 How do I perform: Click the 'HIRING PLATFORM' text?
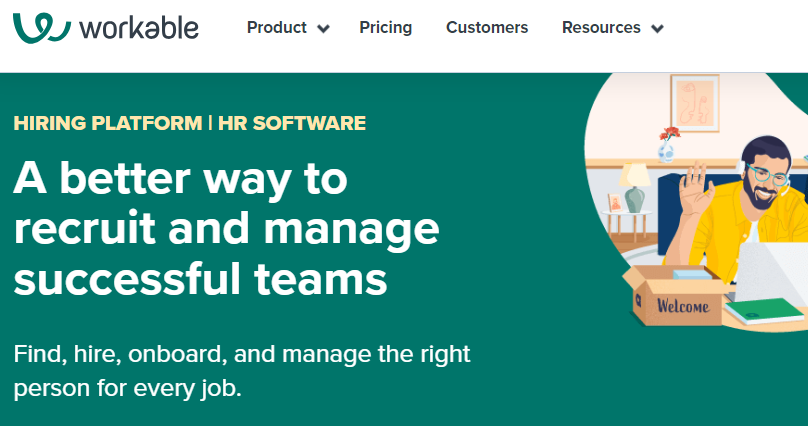108,123
